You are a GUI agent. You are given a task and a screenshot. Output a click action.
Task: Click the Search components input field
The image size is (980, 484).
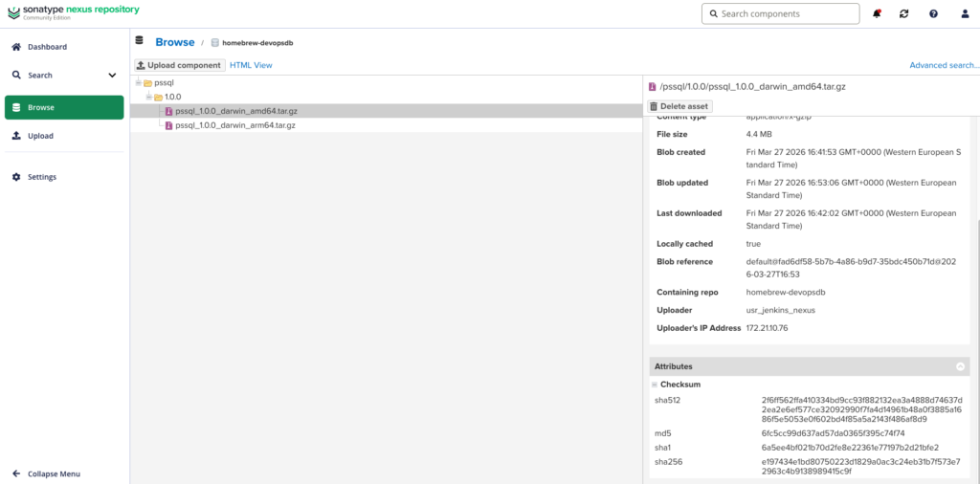coord(780,14)
